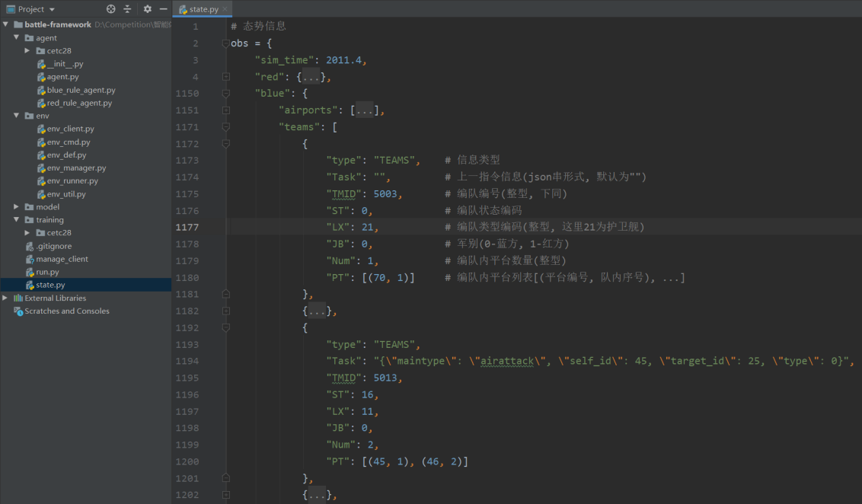
Task: Fold the block starting at line 1192
Action: pyautogui.click(x=226, y=327)
